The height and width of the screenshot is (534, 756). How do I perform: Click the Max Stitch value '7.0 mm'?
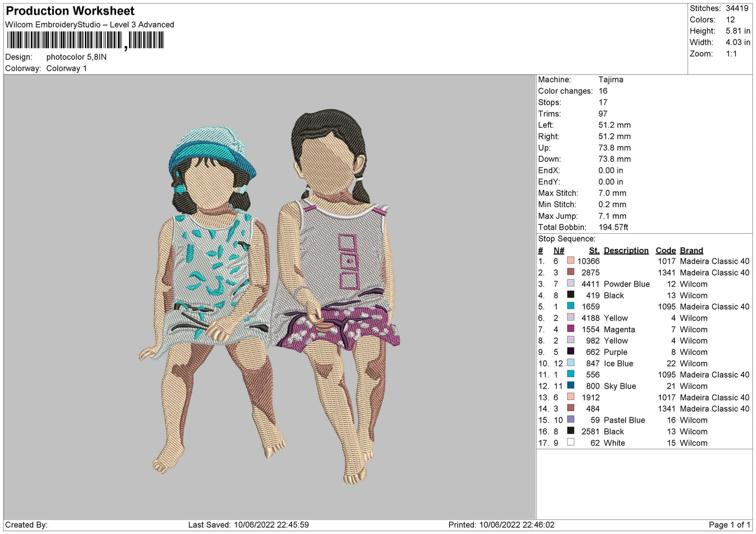pyautogui.click(x=613, y=193)
